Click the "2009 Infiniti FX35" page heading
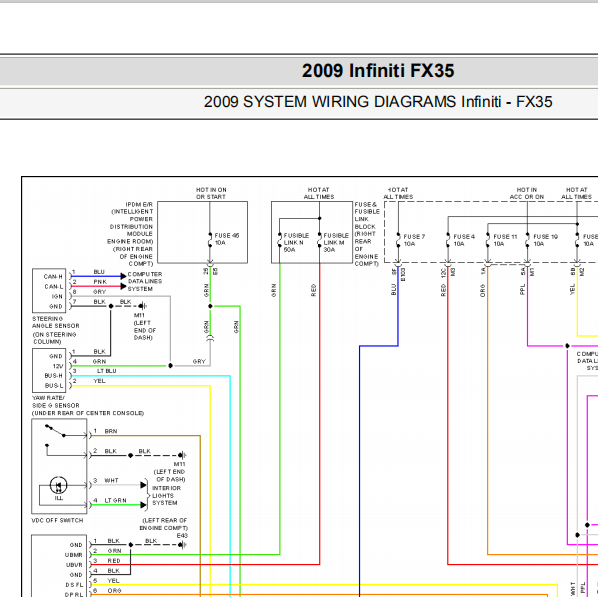Screen dimensions: 598x597 pyautogui.click(x=378, y=71)
